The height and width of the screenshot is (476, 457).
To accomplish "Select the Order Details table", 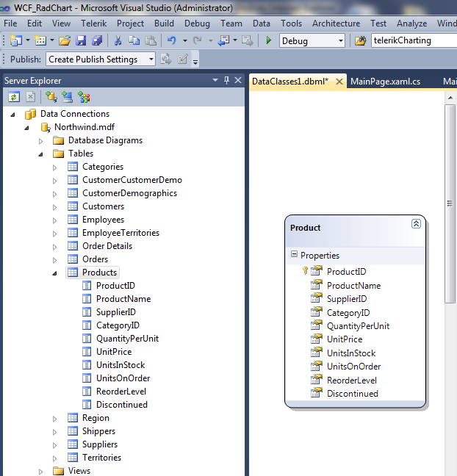I will click(107, 246).
